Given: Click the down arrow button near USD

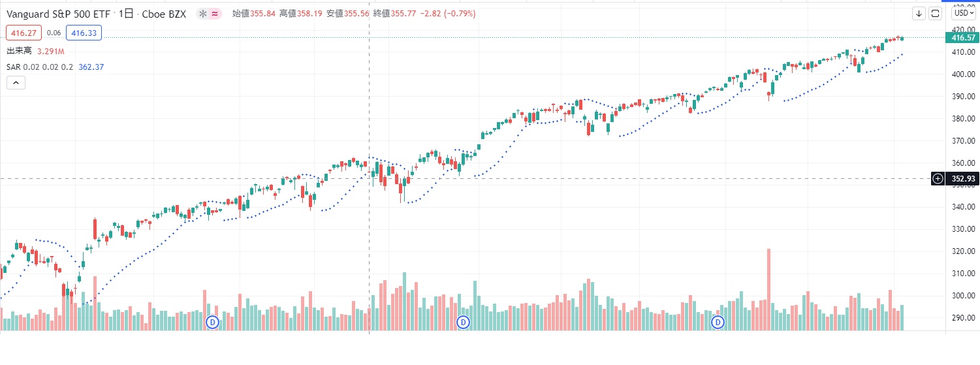Looking at the screenshot, I should click(x=919, y=13).
